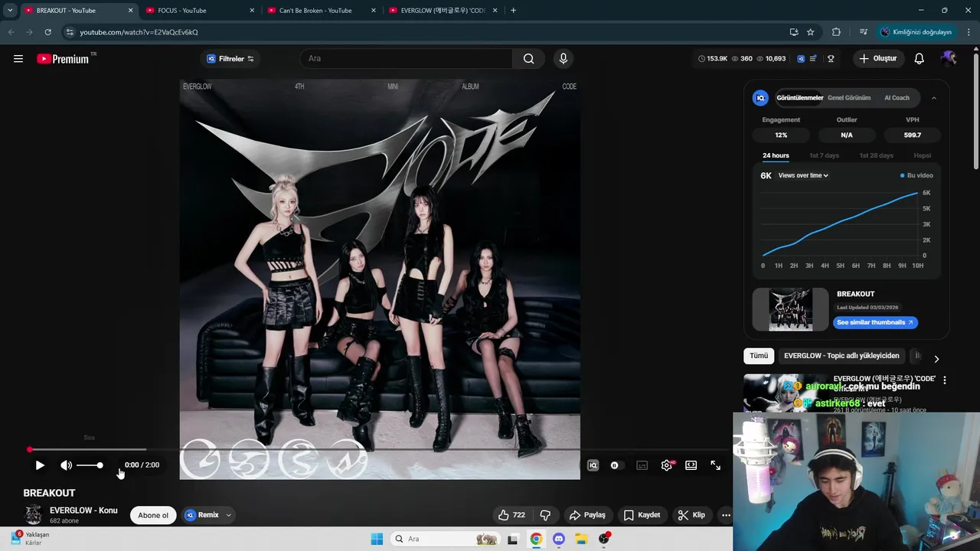Select Genel Görünüm tab
The height and width of the screenshot is (551, 980).
click(849, 98)
